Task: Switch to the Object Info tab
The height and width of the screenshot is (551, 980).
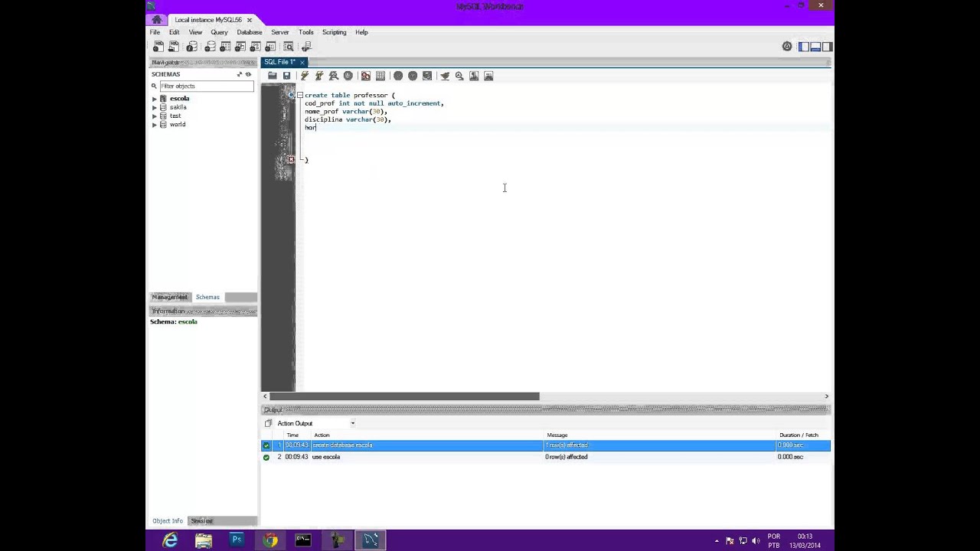Action: click(x=168, y=521)
